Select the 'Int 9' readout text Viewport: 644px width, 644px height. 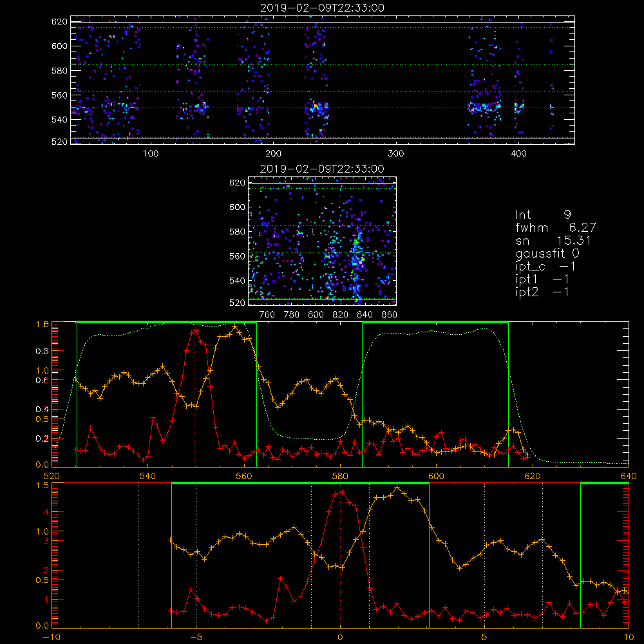543,215
